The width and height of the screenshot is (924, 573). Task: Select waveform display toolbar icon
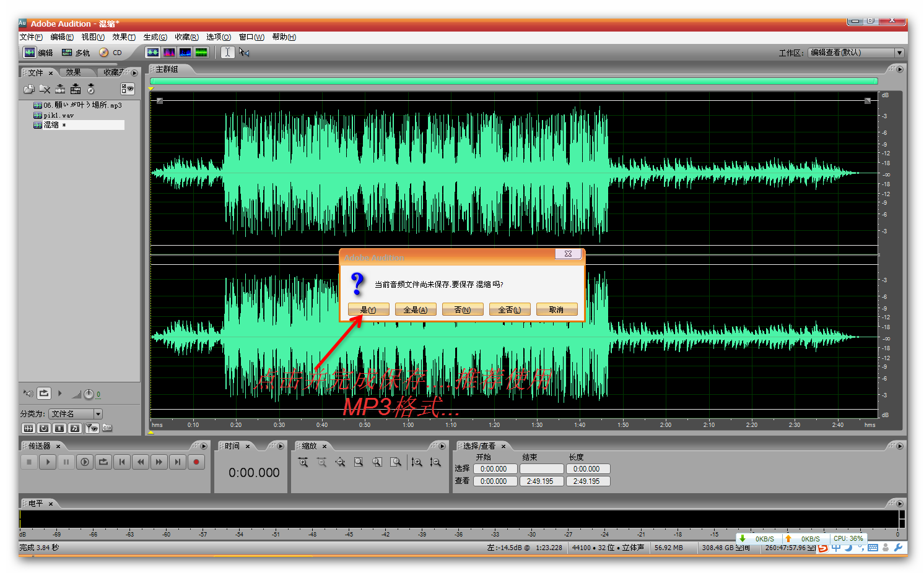click(152, 53)
